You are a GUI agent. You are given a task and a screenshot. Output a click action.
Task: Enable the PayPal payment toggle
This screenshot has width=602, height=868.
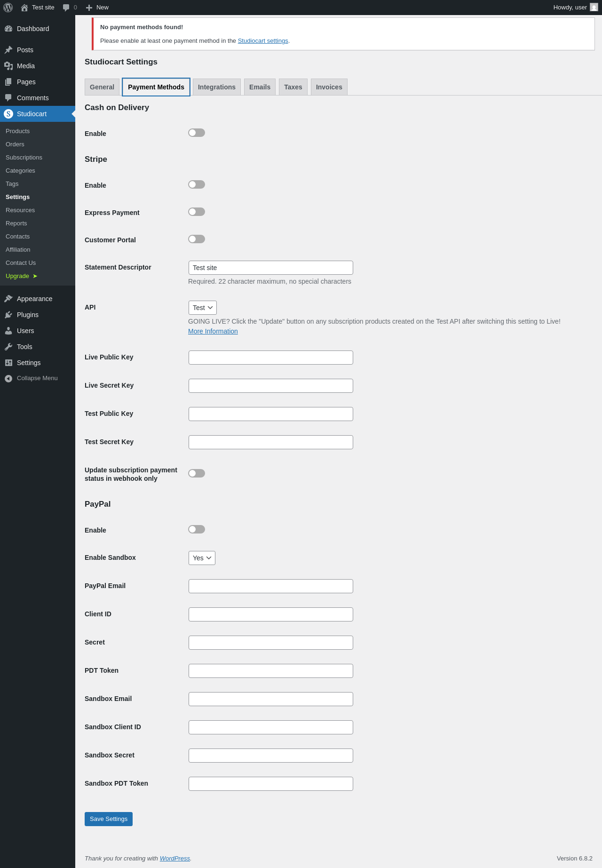(x=197, y=529)
